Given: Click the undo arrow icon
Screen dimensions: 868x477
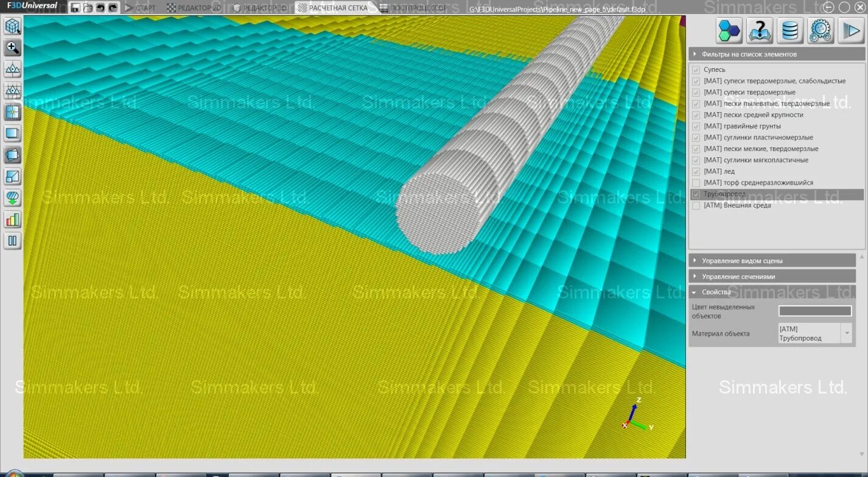Looking at the screenshot, I should tap(100, 8).
